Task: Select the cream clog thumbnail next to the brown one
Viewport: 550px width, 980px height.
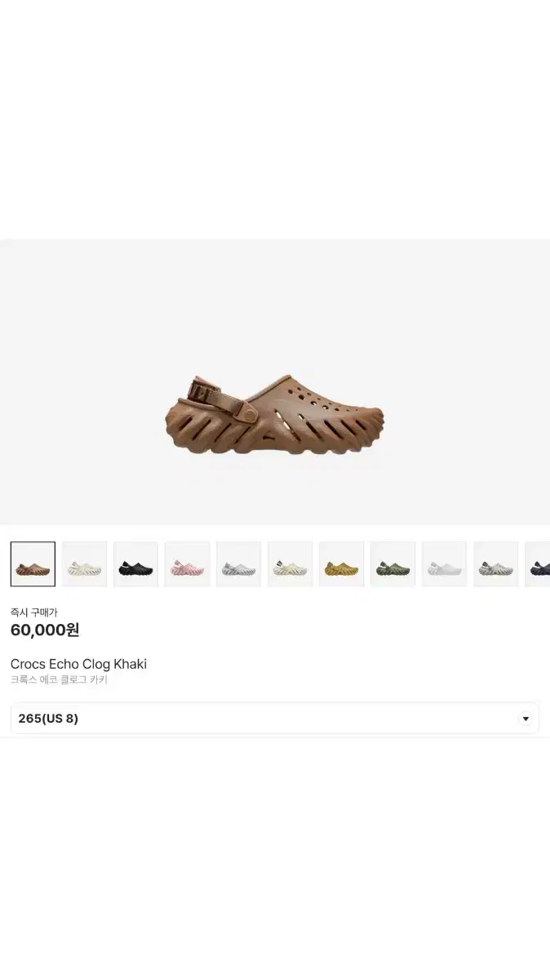Action: point(84,564)
